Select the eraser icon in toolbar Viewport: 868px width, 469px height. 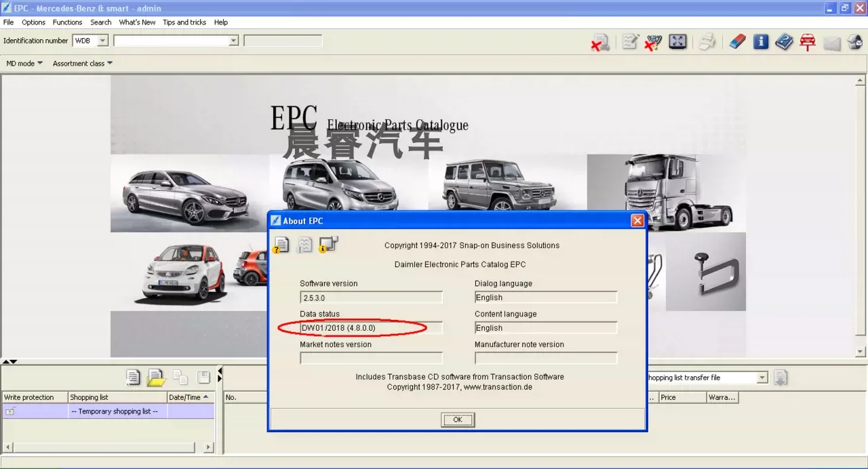tap(737, 42)
